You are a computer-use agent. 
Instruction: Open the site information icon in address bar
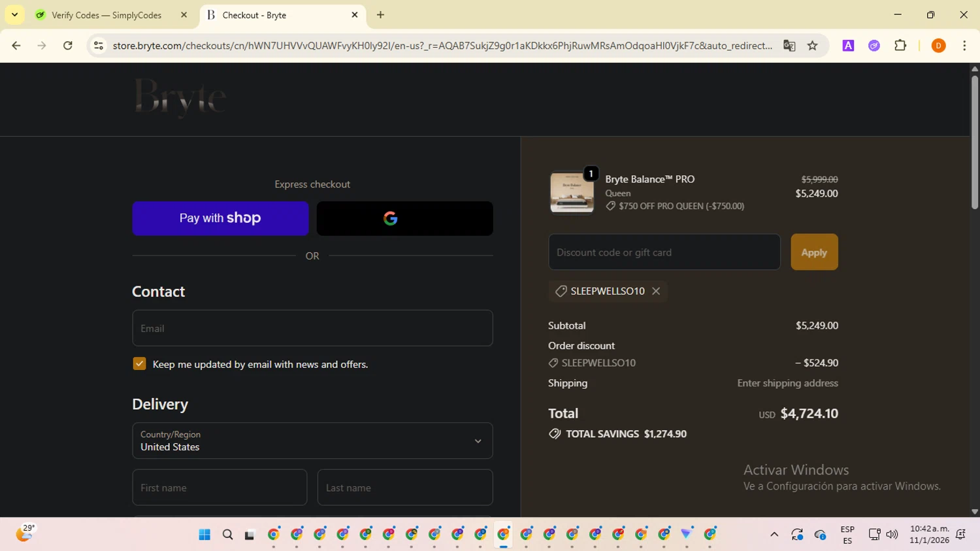coord(99,46)
